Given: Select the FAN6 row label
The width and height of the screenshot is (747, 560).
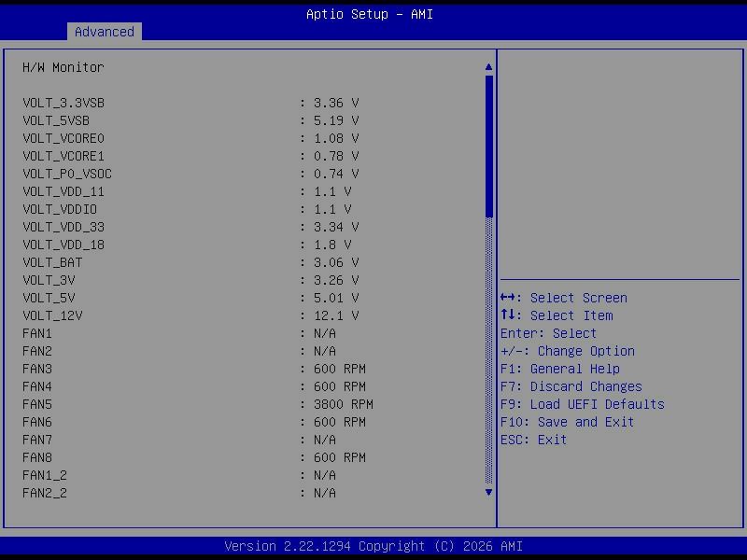Looking at the screenshot, I should [x=37, y=422].
